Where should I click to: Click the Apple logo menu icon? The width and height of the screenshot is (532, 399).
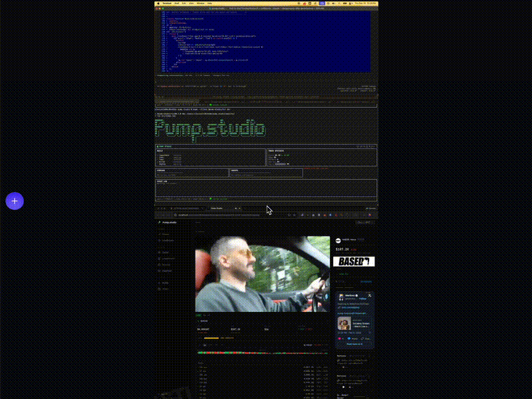click(x=158, y=3)
